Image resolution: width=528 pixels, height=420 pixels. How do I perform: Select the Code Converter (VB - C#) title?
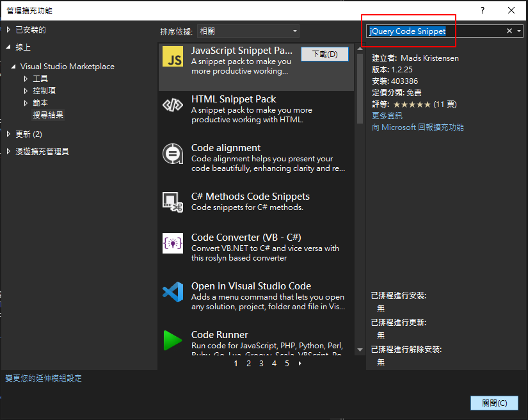point(246,237)
